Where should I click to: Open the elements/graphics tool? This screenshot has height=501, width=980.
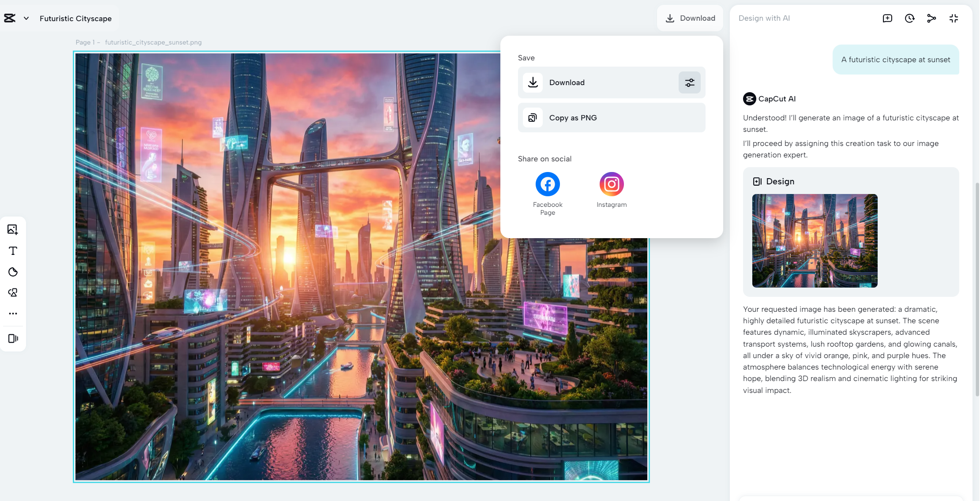coord(13,292)
